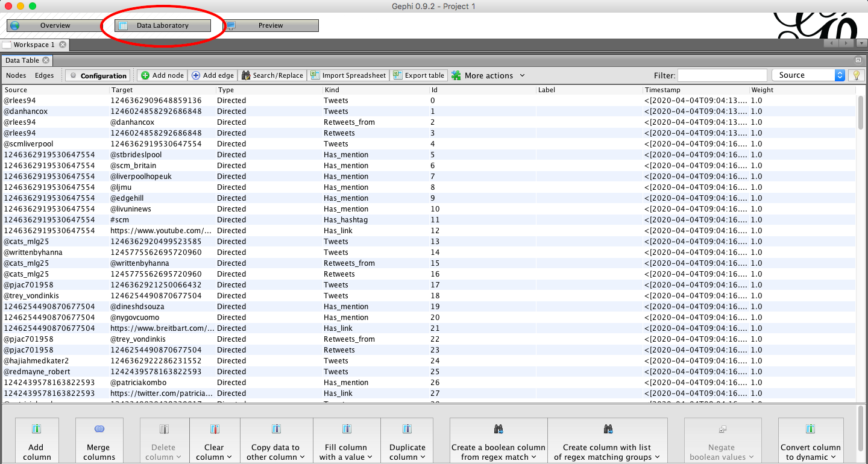Sort by the Type column header
Screen dimensions: 868x464
click(x=269, y=90)
